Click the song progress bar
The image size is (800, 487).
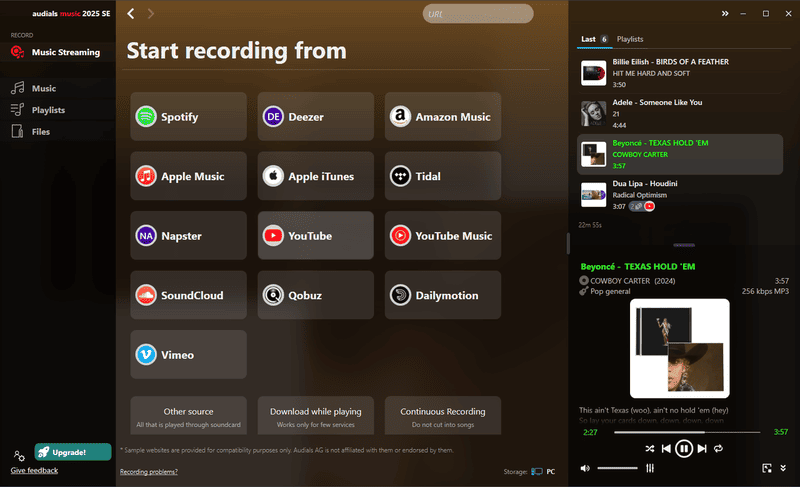point(686,432)
